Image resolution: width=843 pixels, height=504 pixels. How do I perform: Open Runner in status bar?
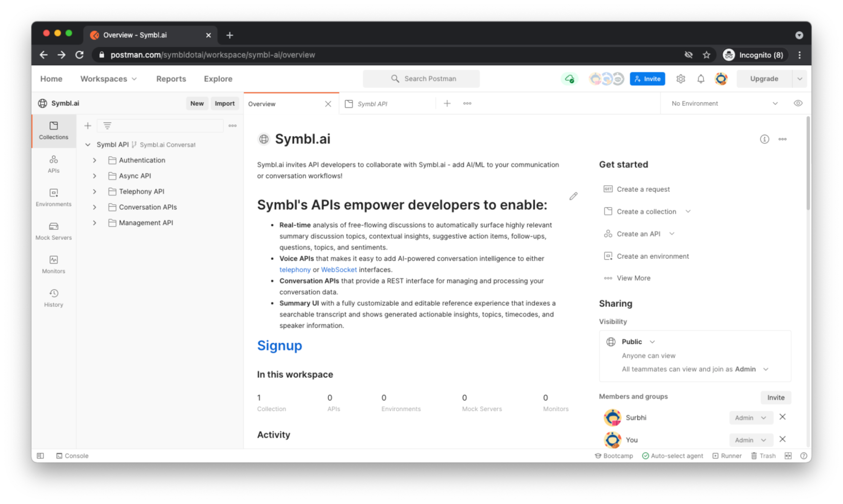pos(727,456)
